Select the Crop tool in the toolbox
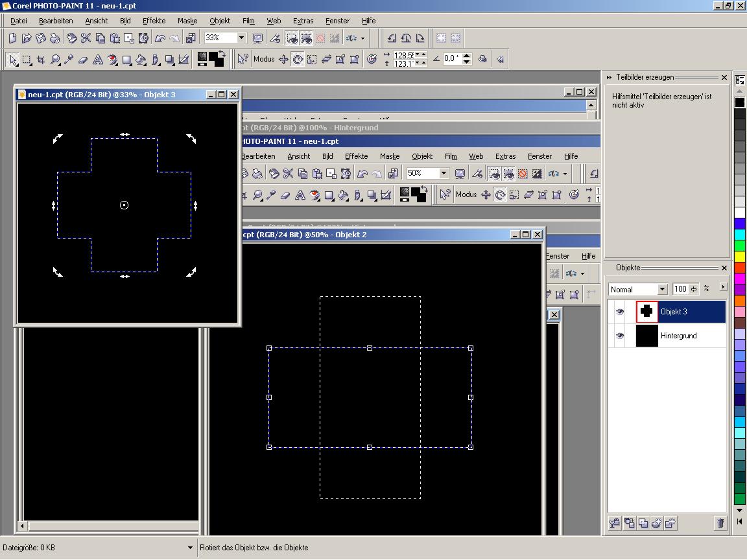Viewport: 747px width, 560px height. click(41, 60)
